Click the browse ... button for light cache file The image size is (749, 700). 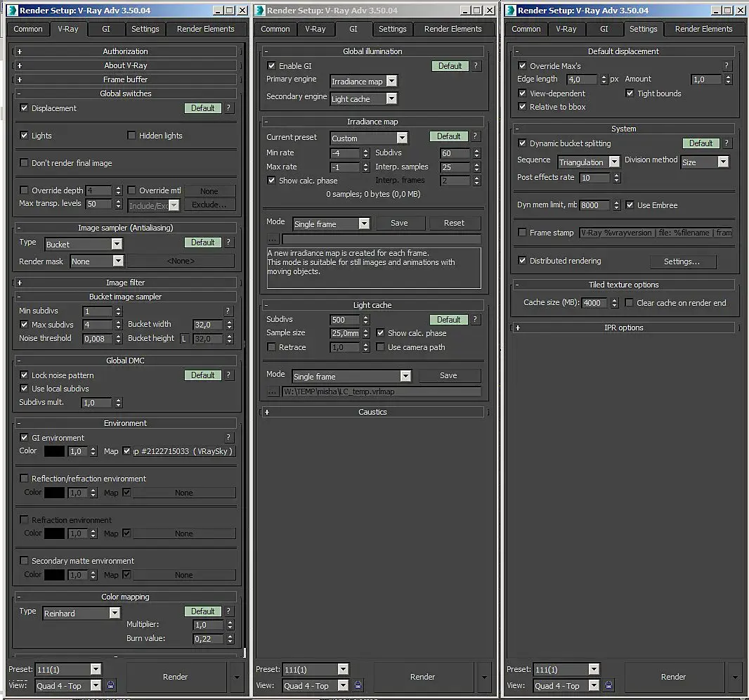(x=273, y=391)
